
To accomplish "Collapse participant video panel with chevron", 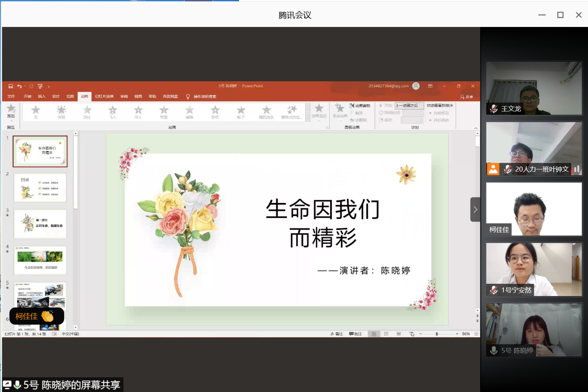I will (x=475, y=210).
